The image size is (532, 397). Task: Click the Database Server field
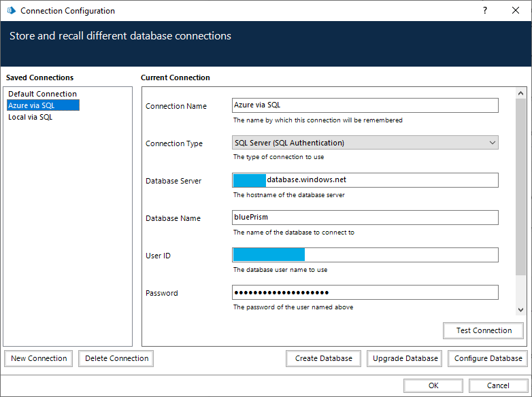coord(381,180)
